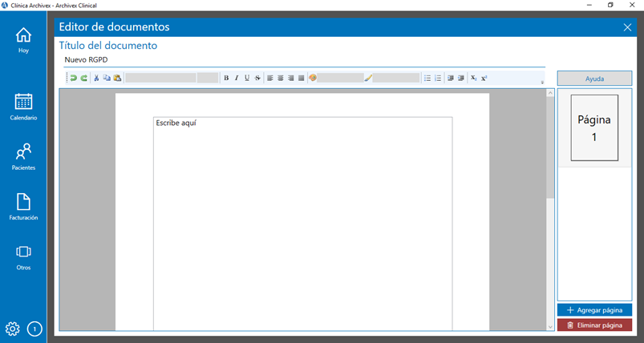Image resolution: width=644 pixels, height=343 pixels.
Task: Apply strikethrough to text
Action: pos(257,78)
